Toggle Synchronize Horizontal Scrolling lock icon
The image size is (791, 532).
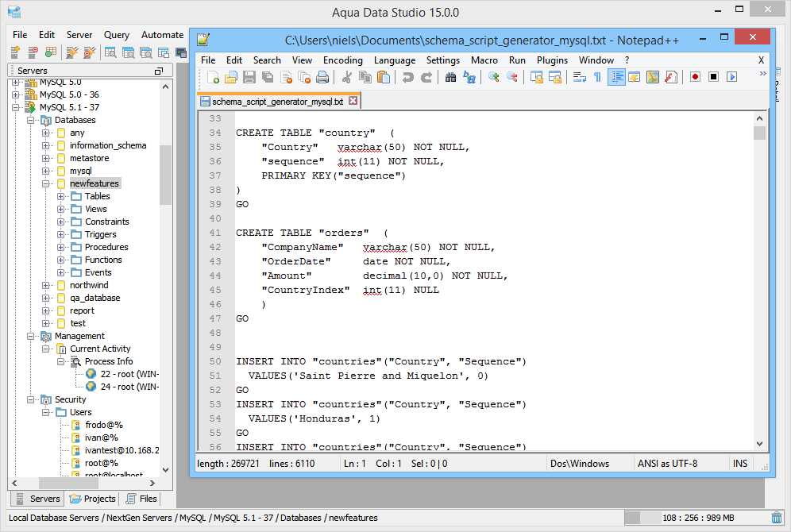[x=555, y=77]
